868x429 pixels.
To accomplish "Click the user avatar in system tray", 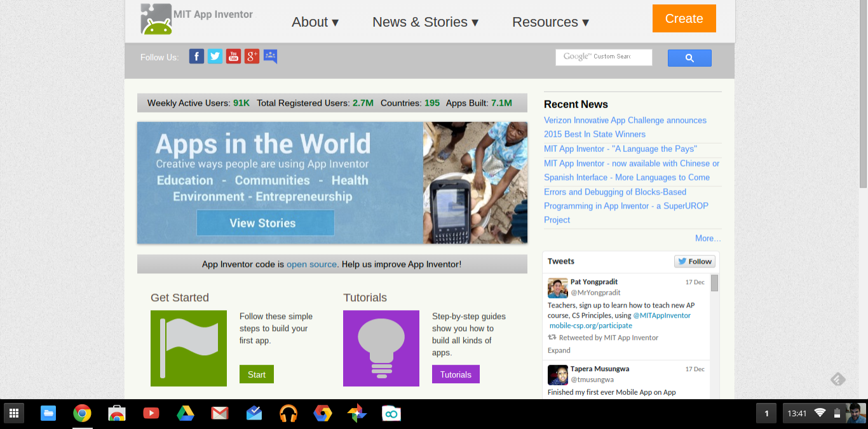I will coord(855,413).
